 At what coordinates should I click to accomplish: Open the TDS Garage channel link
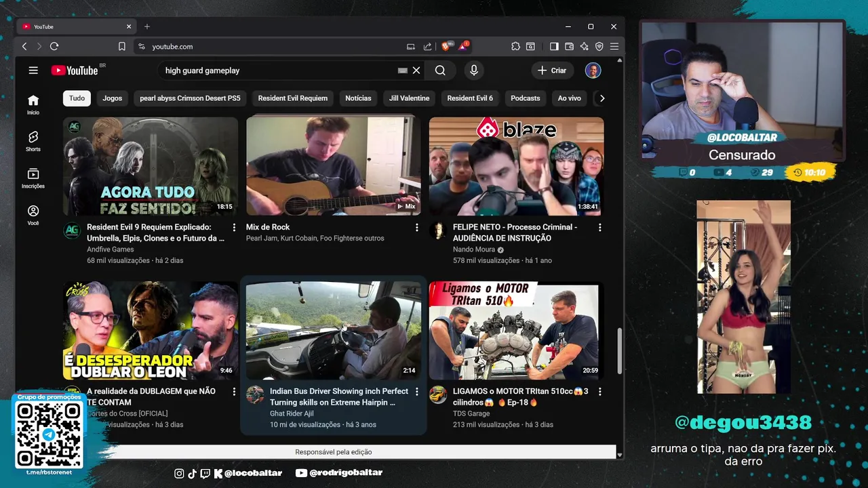point(471,413)
